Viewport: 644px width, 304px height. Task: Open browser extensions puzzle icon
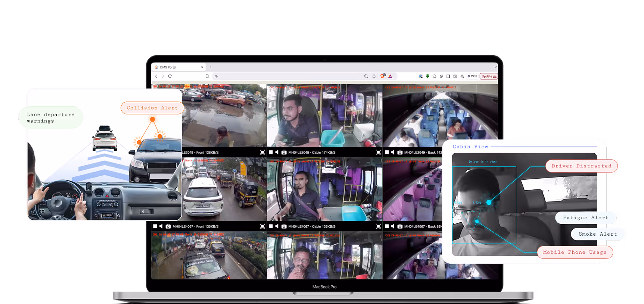click(x=434, y=76)
